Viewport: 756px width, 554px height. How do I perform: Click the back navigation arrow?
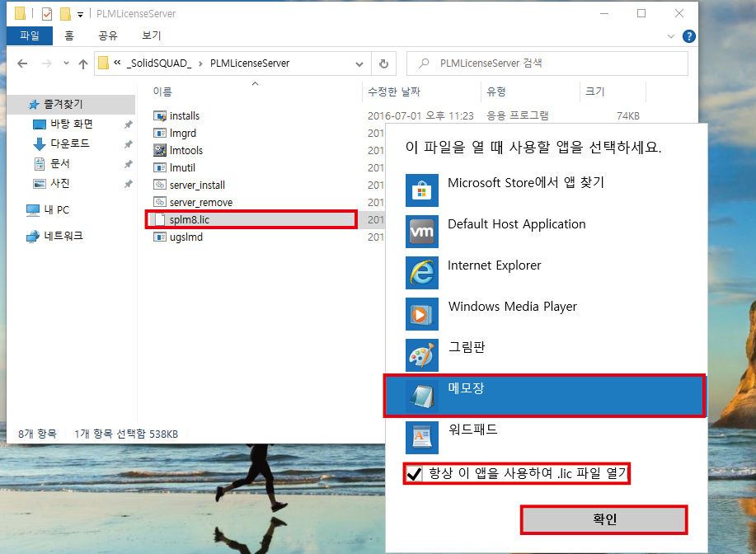click(x=22, y=63)
